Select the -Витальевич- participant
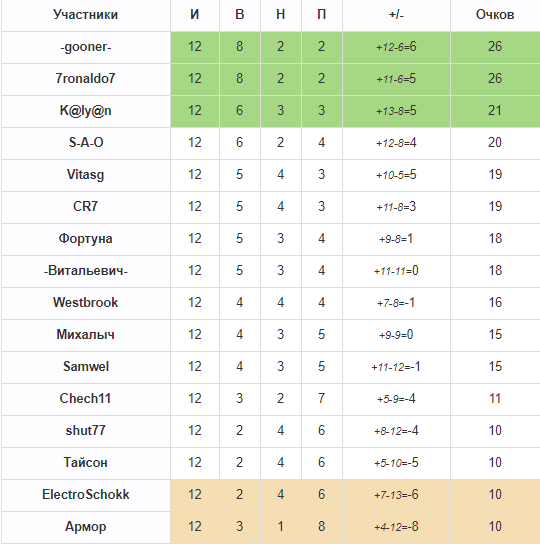This screenshot has height=546, width=540. pos(86,271)
